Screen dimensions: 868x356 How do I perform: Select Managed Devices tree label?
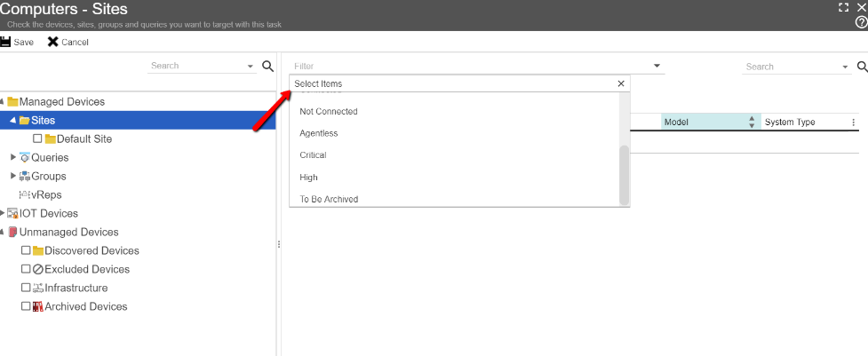[x=62, y=102]
